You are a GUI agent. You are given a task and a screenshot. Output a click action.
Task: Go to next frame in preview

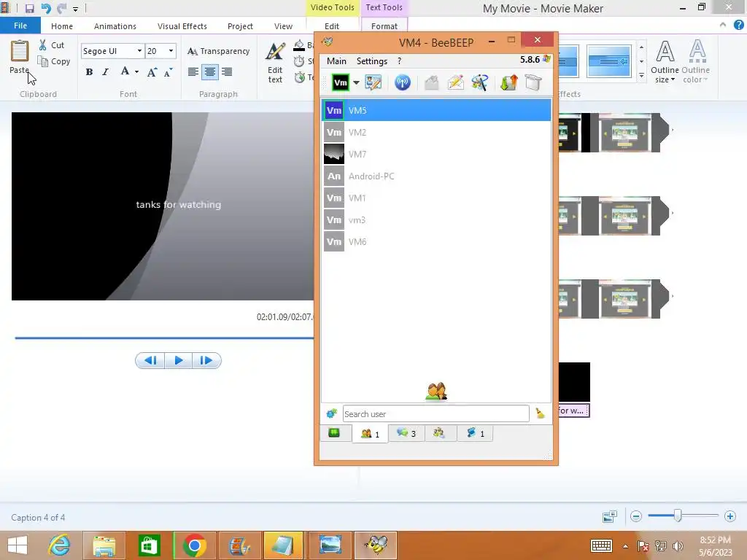pos(206,360)
